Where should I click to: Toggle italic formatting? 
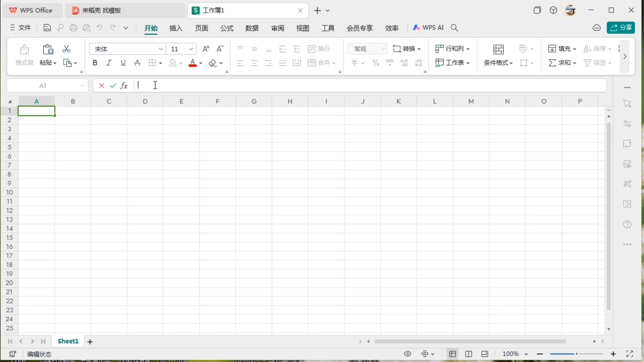(109, 63)
